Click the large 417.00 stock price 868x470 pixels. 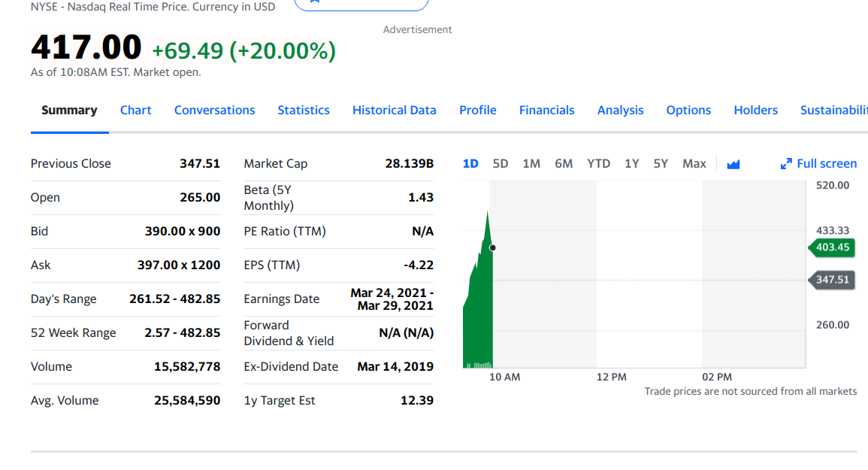pos(86,47)
